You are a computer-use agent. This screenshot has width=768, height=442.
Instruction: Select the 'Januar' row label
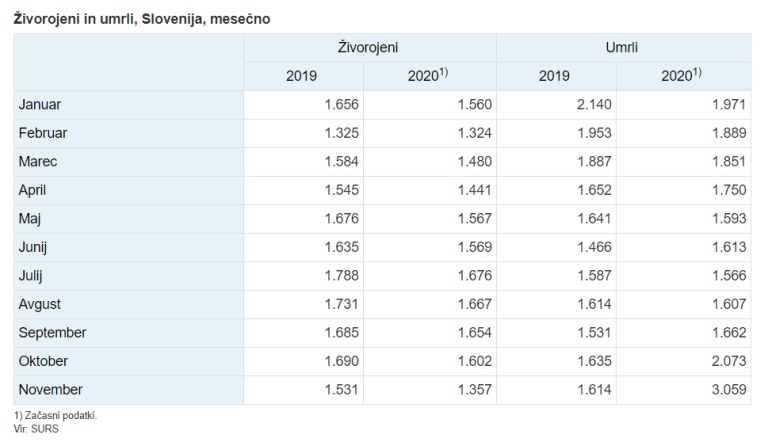click(41, 104)
